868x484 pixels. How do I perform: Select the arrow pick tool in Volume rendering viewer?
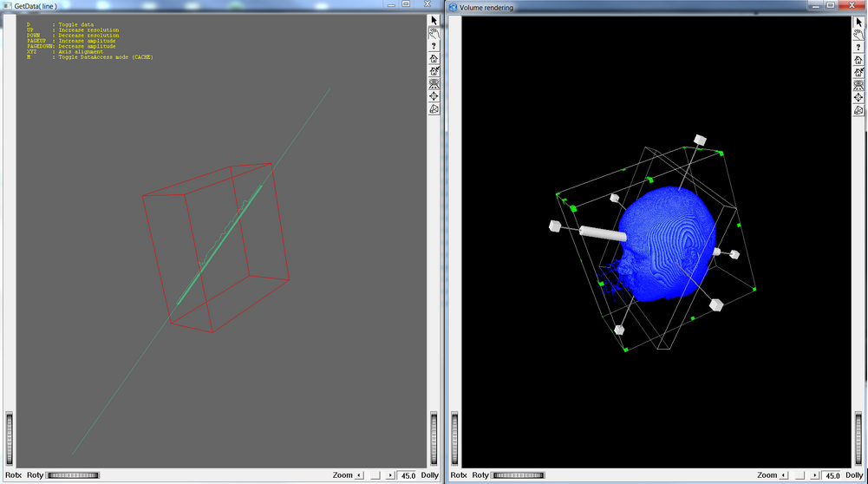pyautogui.click(x=858, y=21)
